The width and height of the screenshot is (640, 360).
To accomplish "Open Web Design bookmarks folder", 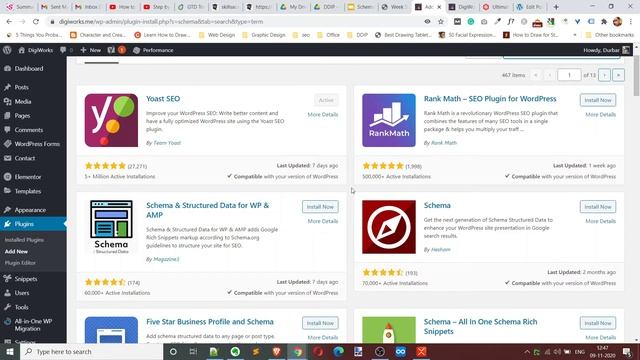I will pos(217,35).
